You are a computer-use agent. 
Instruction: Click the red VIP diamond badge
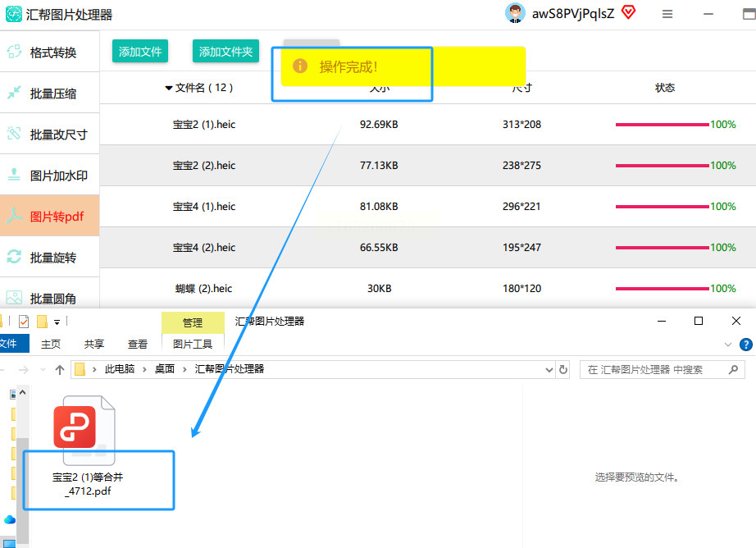pyautogui.click(x=628, y=12)
